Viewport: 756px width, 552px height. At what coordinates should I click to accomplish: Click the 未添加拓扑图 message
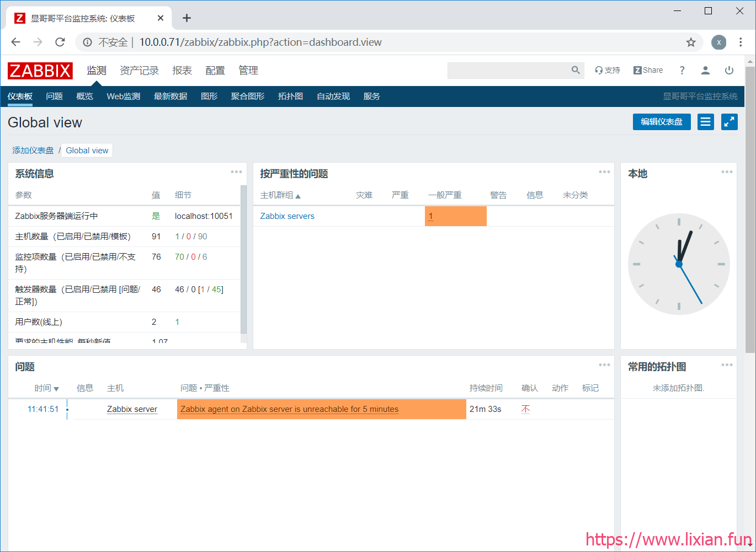click(x=679, y=388)
